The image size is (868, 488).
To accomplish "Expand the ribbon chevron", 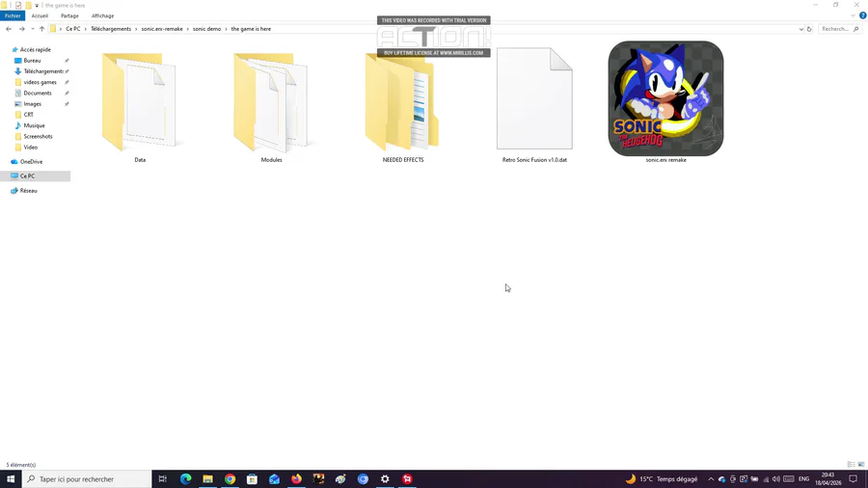I will point(854,15).
